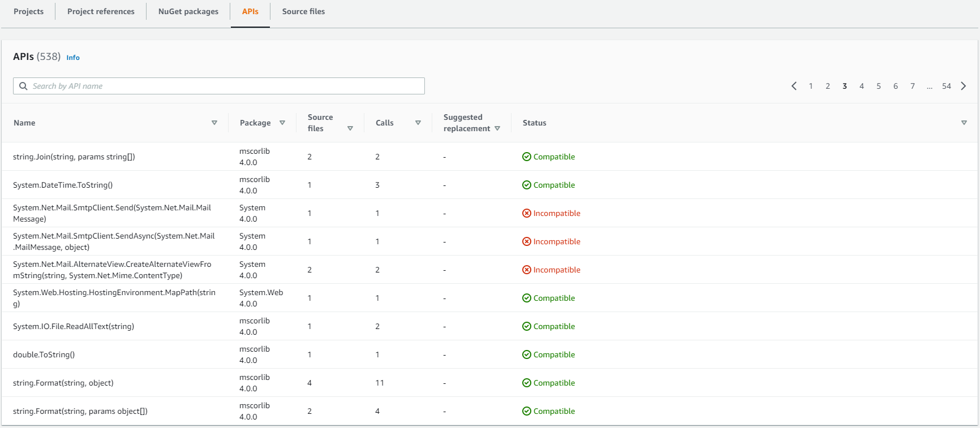
Task: Open the Projects tab
Action: point(28,11)
